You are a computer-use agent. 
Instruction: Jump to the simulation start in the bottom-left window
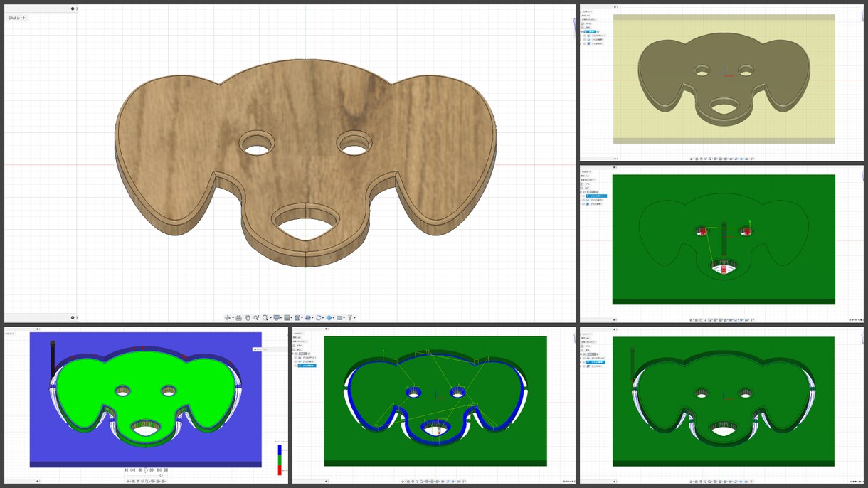click(x=126, y=470)
